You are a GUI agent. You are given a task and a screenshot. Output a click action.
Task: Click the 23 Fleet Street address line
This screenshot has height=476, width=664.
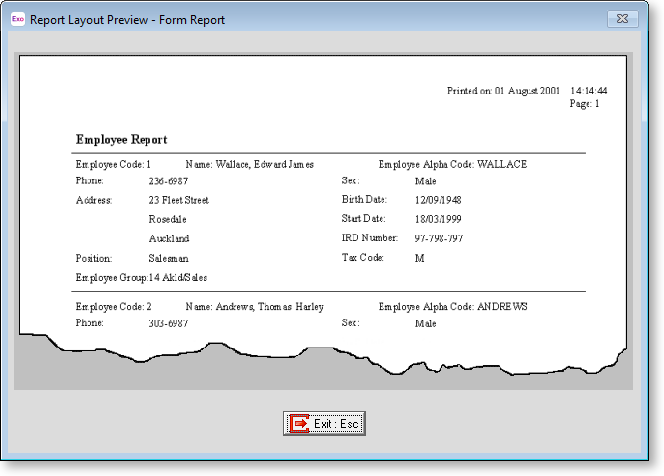click(x=178, y=200)
